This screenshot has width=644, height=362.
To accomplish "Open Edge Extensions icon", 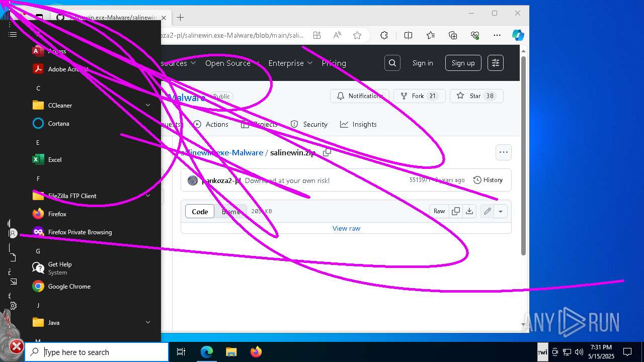I will tap(384, 35).
